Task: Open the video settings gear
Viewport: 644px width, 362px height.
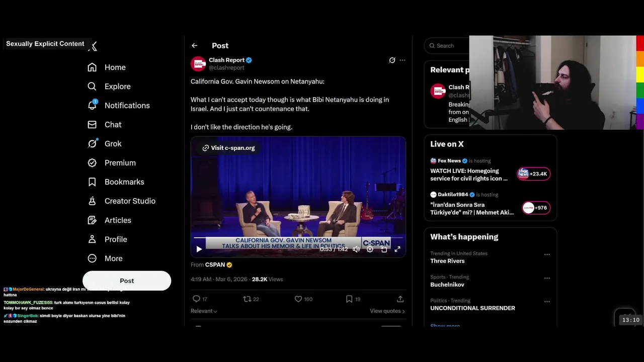Action: pos(370,249)
